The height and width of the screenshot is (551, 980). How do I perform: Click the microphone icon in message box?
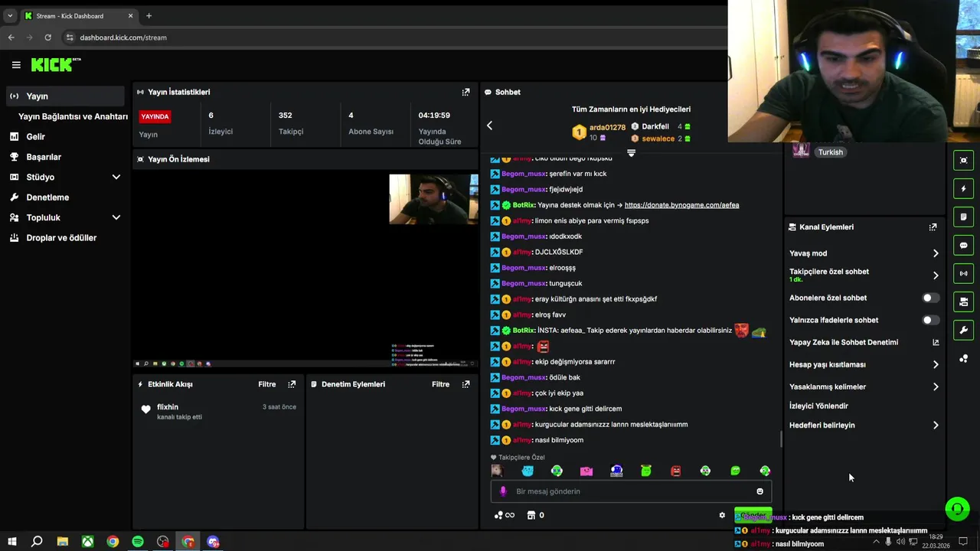tap(503, 491)
